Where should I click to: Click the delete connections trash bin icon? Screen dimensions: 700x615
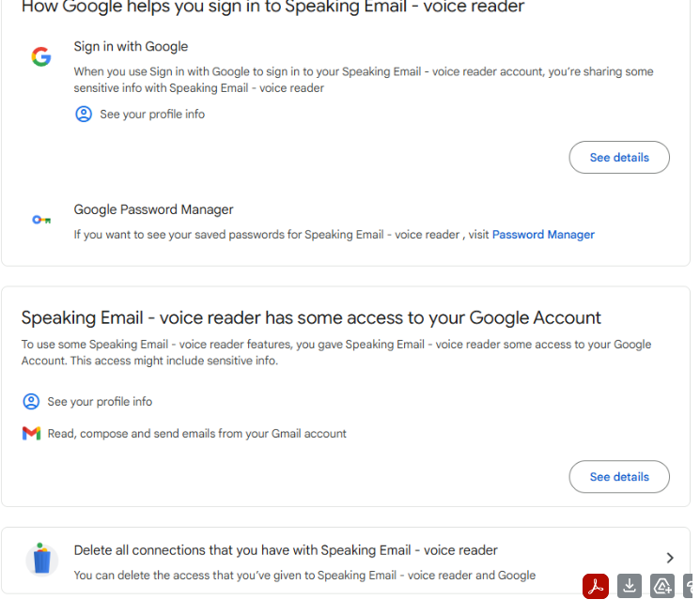(x=40, y=559)
